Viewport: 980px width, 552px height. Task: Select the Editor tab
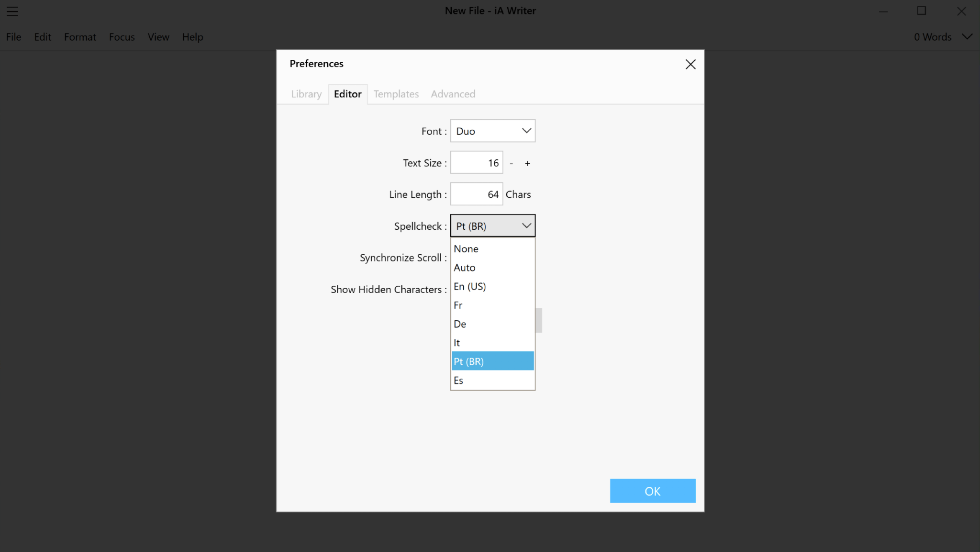click(x=348, y=94)
